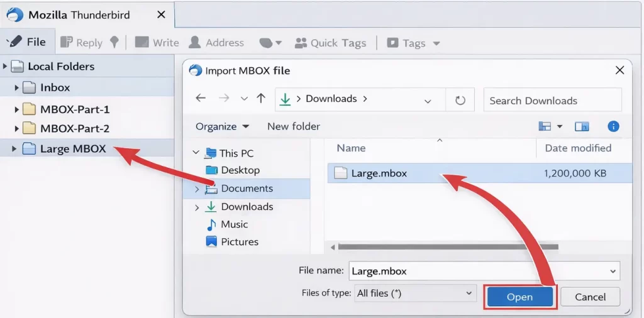Expand the Inbox folder arrow

point(16,87)
